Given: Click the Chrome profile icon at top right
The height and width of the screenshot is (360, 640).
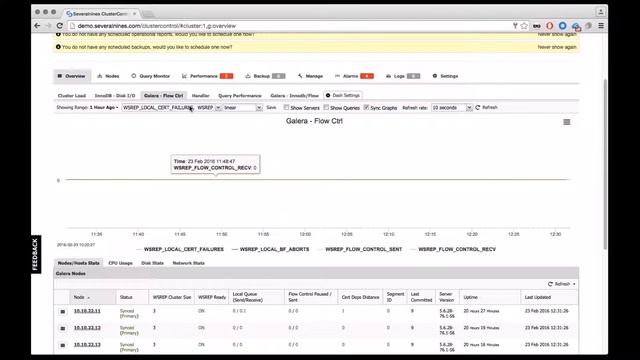Looking at the screenshot, I should (x=601, y=12).
